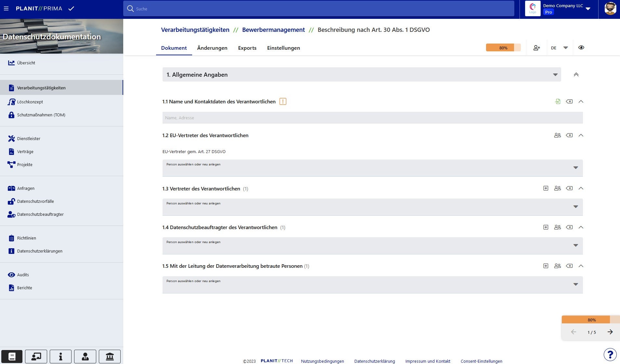
Task: Open the Consent-Einstellungen footer link
Action: pyautogui.click(x=481, y=361)
